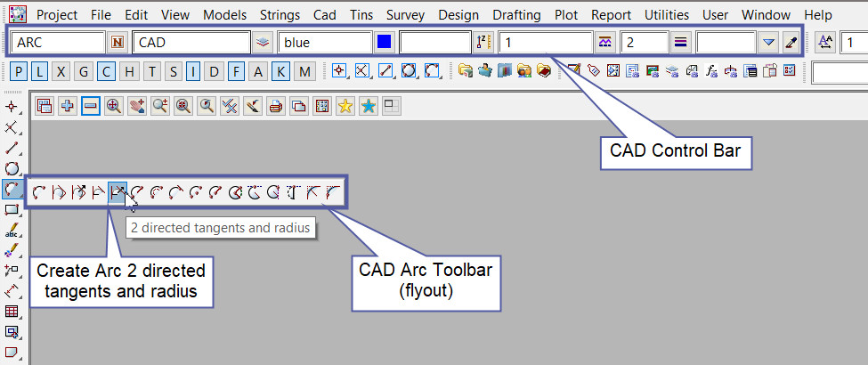Select the Rectangle tool in left CAD toolbar

12,209
